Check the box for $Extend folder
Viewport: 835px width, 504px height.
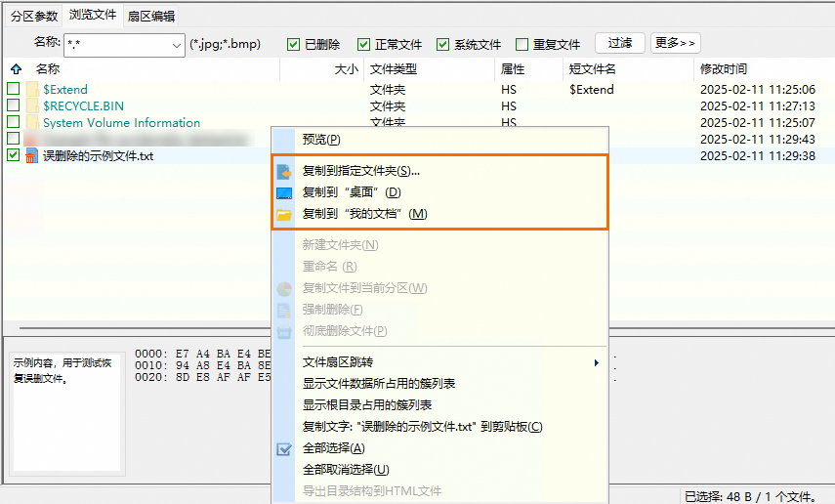point(14,89)
